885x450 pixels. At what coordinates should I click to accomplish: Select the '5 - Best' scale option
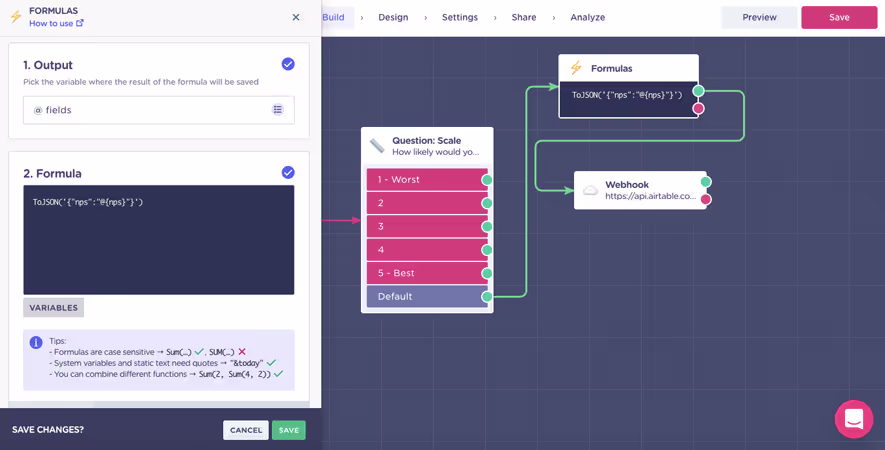tap(427, 273)
